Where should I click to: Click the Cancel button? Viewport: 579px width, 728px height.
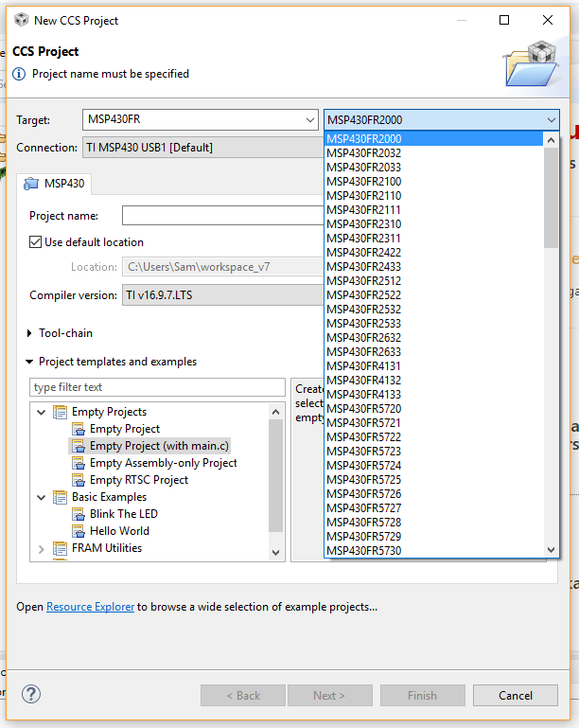coord(516,695)
